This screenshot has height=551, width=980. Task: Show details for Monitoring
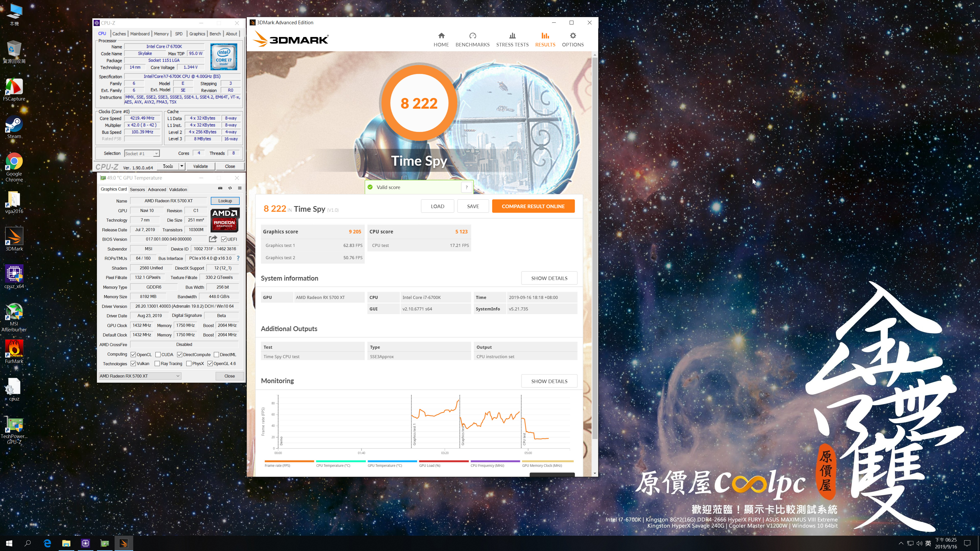(x=549, y=381)
